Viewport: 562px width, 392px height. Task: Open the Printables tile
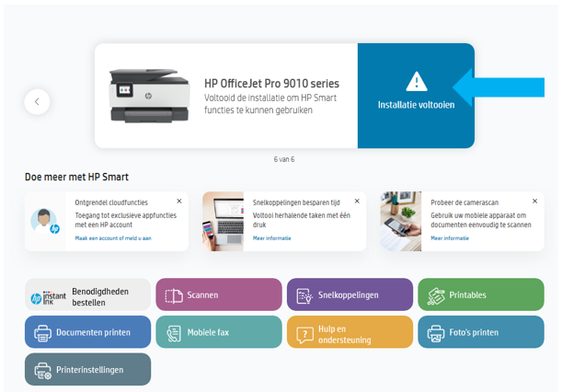click(480, 295)
